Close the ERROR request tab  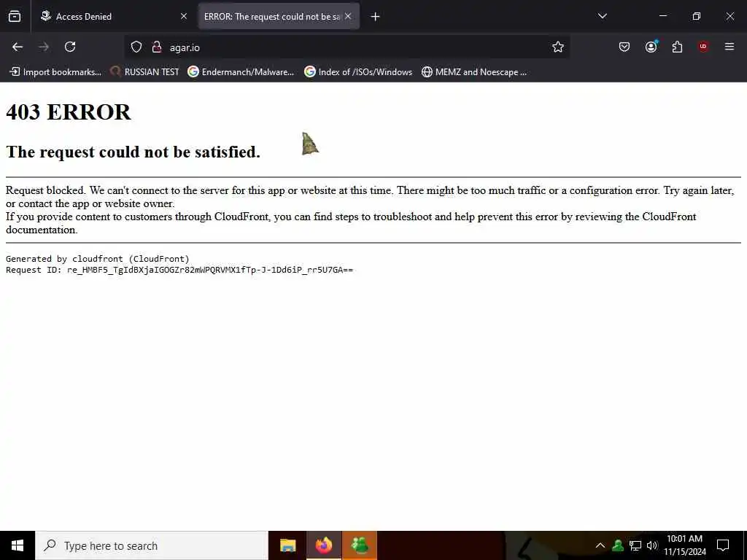tap(348, 16)
